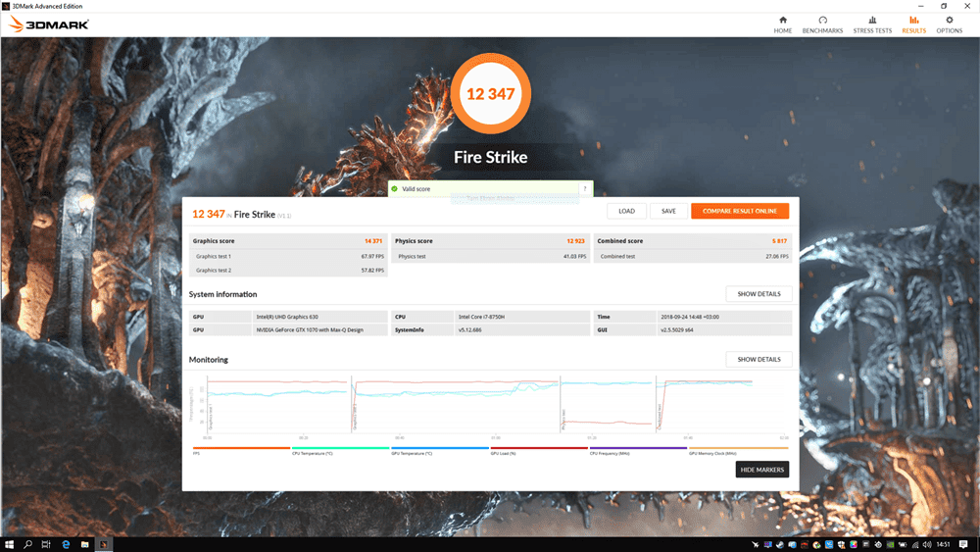Click the question mark beside Valid score
Viewport: 980px width, 552px height.
pyautogui.click(x=585, y=188)
